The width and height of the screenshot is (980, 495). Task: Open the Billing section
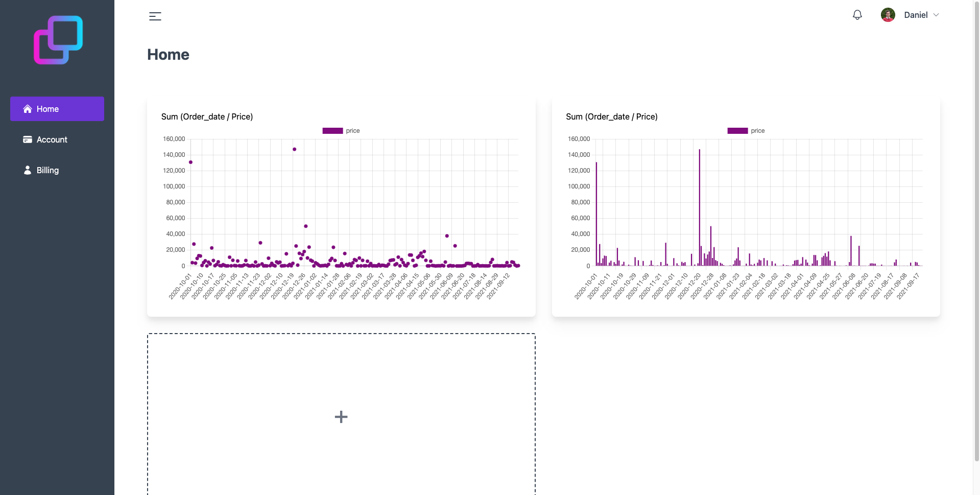click(47, 170)
